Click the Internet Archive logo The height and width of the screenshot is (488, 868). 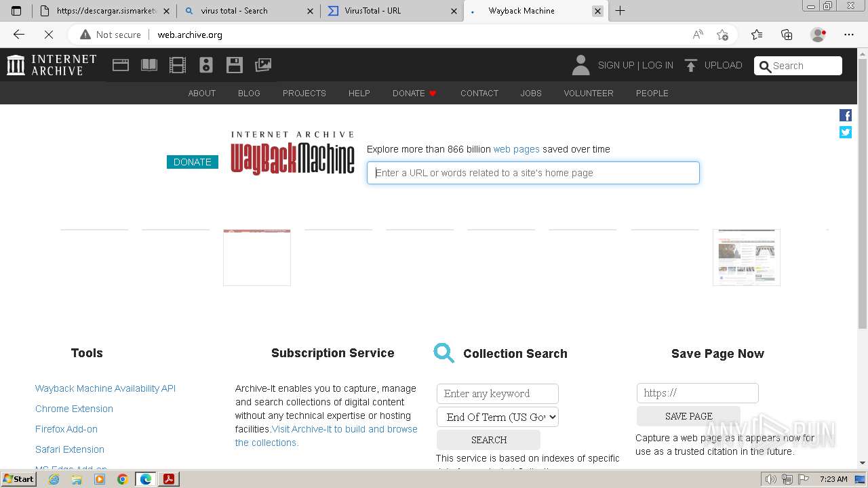pyautogui.click(x=52, y=65)
